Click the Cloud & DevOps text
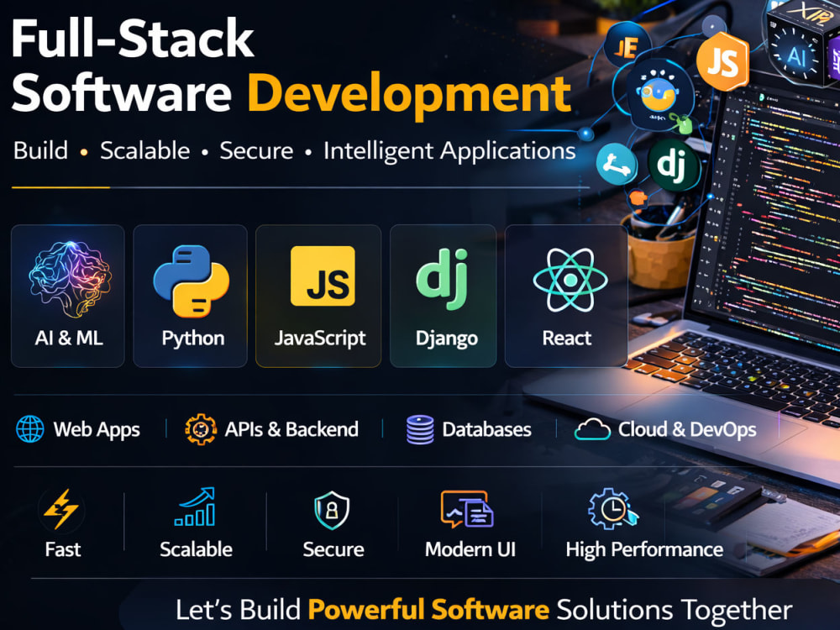The width and height of the screenshot is (840, 630). click(x=687, y=429)
